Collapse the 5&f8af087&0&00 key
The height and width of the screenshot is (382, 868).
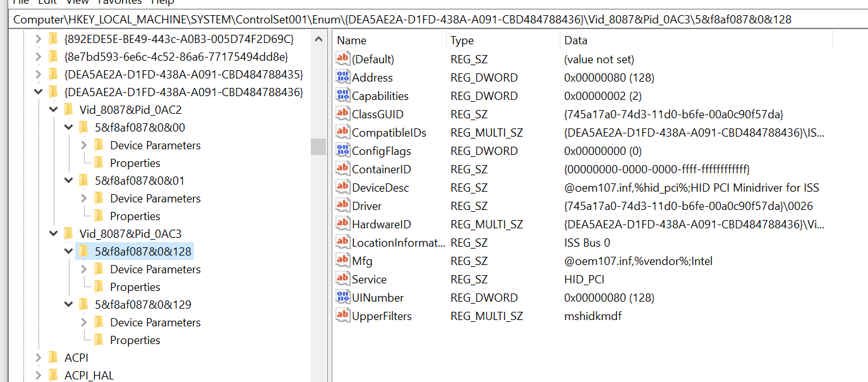(x=68, y=127)
